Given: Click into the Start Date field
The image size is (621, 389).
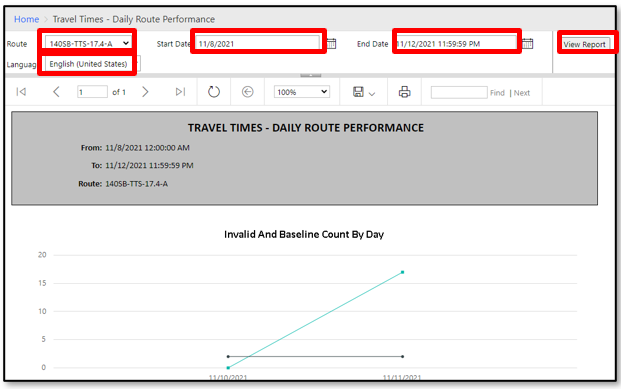Looking at the screenshot, I should tap(257, 44).
